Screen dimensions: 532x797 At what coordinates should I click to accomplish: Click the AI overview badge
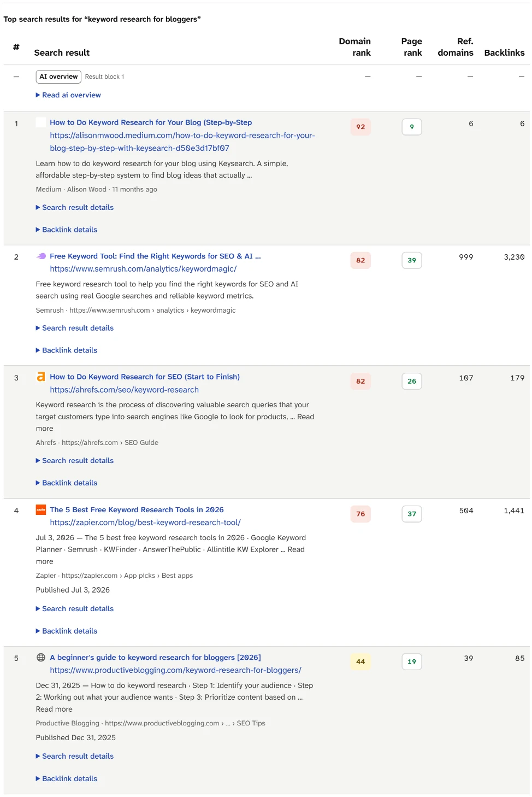pyautogui.click(x=58, y=77)
